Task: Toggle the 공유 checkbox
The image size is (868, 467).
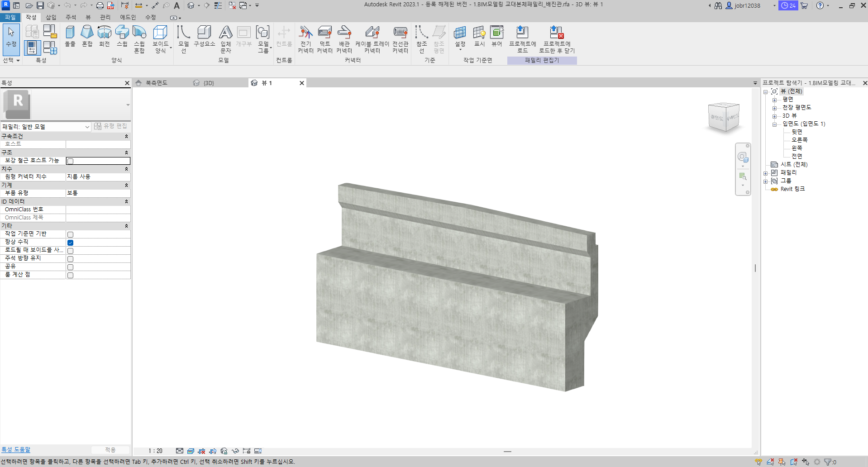Action: pos(70,267)
